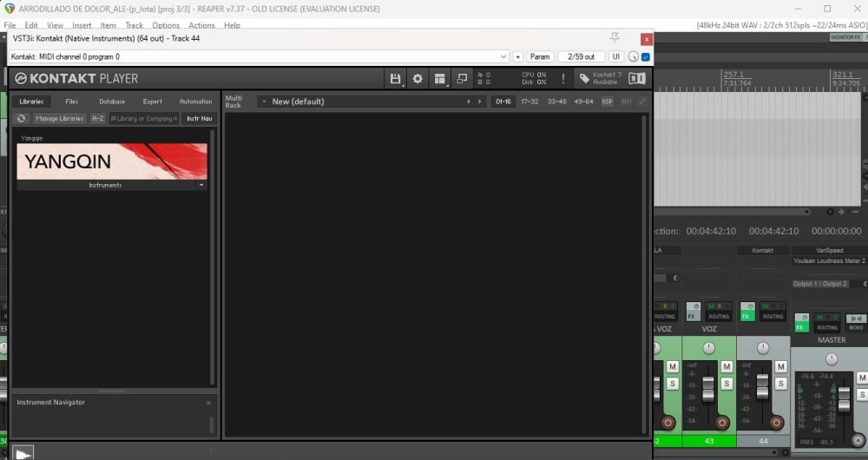868x460 pixels.
Task: Go to previous multi with left arrow
Action: [469, 102]
